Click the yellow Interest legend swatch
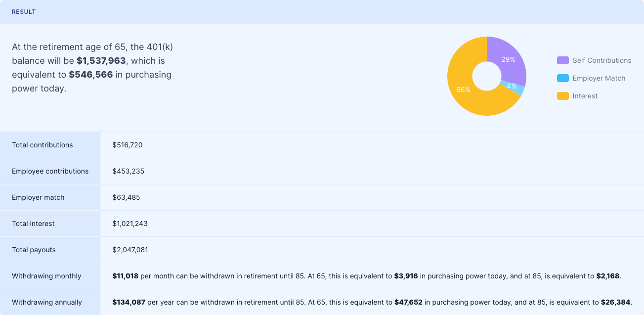Screen dimensions: 644x315 [x=562, y=96]
